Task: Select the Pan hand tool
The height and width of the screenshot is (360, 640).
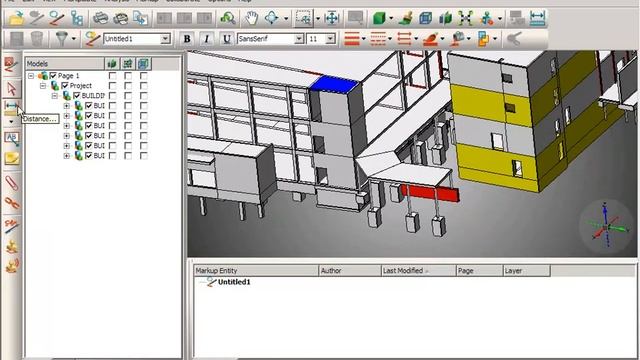Action: tap(252, 18)
